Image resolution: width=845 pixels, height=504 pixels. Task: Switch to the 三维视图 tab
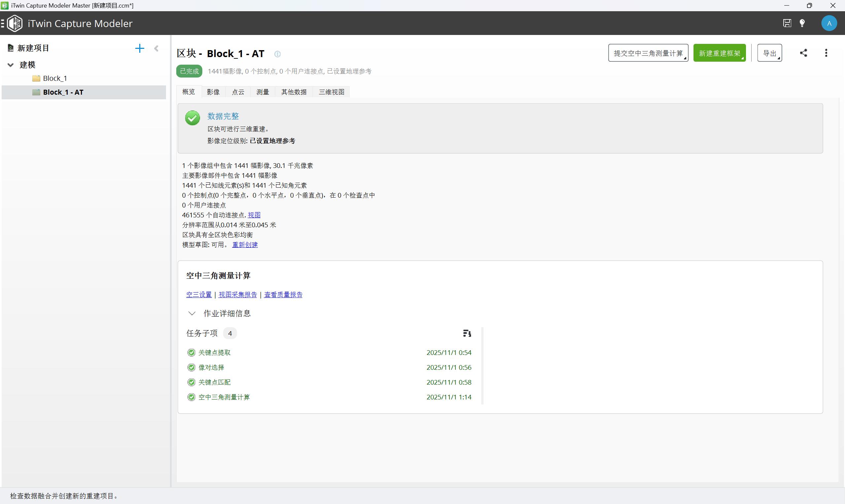tap(331, 92)
